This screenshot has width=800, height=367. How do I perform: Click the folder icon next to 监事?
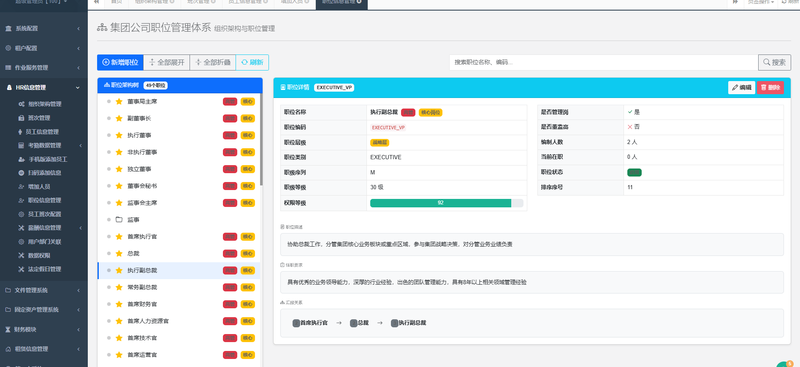[x=119, y=219]
